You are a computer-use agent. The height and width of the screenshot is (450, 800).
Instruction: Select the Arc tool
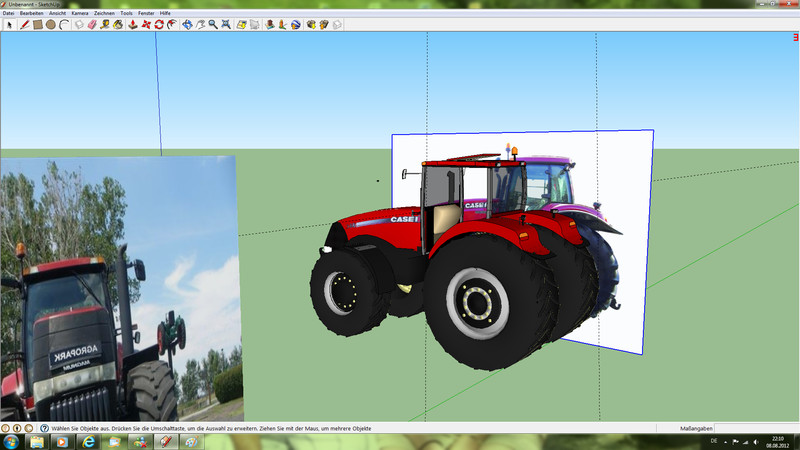pyautogui.click(x=64, y=24)
